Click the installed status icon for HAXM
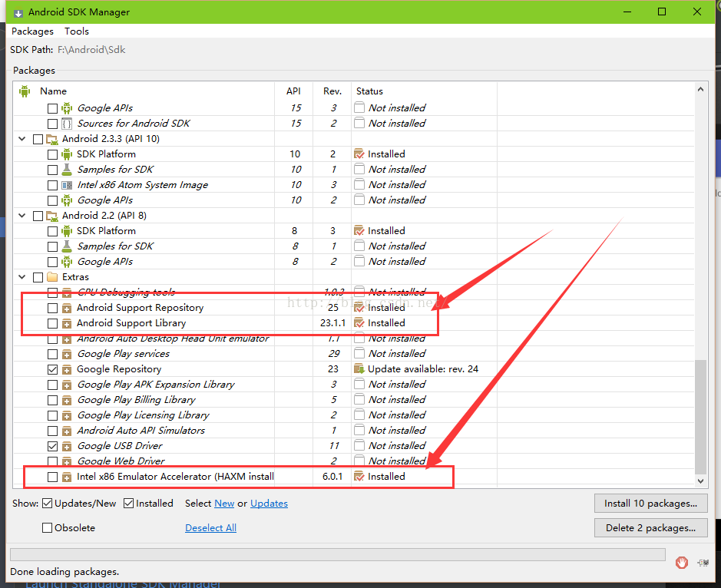Viewport: 721px width, 588px height. click(359, 476)
